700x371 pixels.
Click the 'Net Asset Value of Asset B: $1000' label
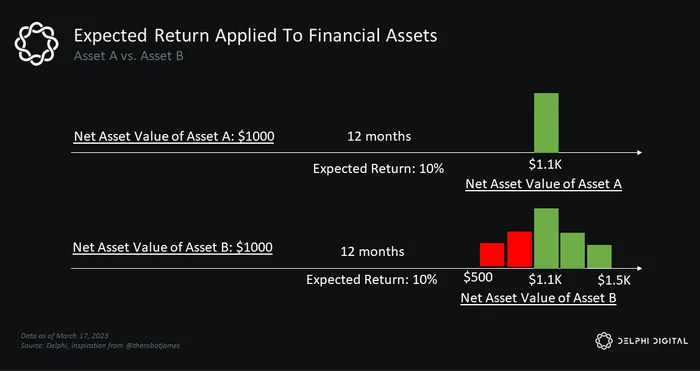click(172, 247)
